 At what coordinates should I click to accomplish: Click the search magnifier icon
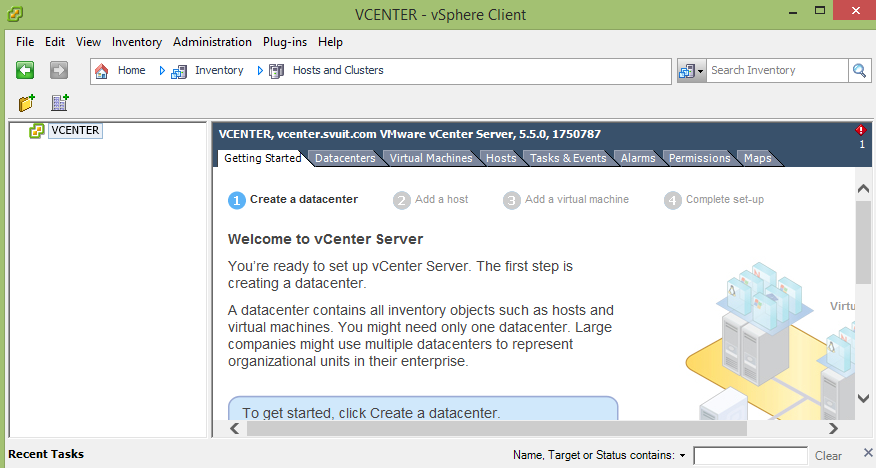coord(859,70)
